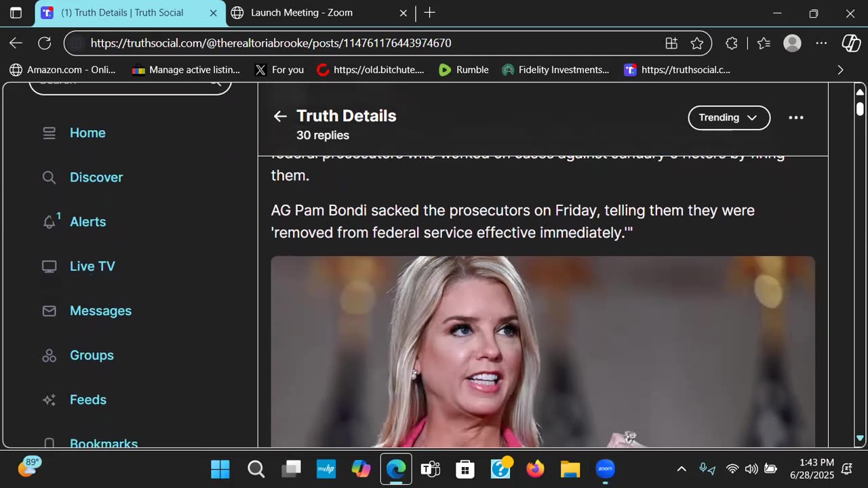868x488 pixels.
Task: Expand the bookmarks bar overflow chevron
Action: [x=841, y=70]
